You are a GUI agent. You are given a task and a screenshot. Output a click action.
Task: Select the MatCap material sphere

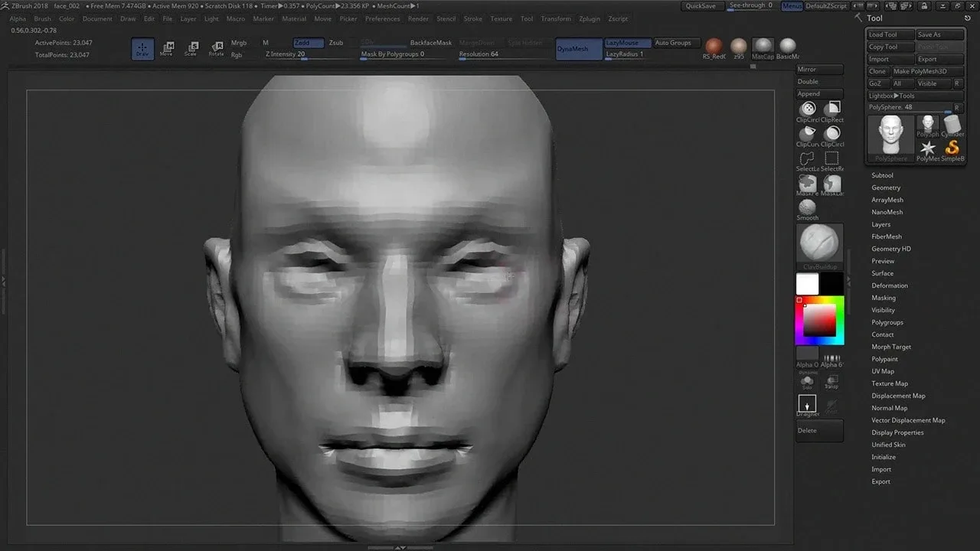coord(763,48)
